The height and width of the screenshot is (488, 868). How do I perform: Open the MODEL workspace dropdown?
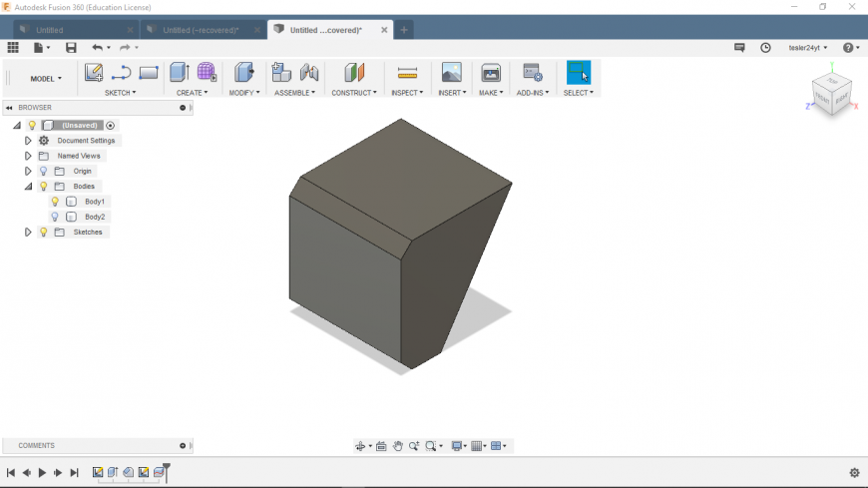[x=45, y=78]
